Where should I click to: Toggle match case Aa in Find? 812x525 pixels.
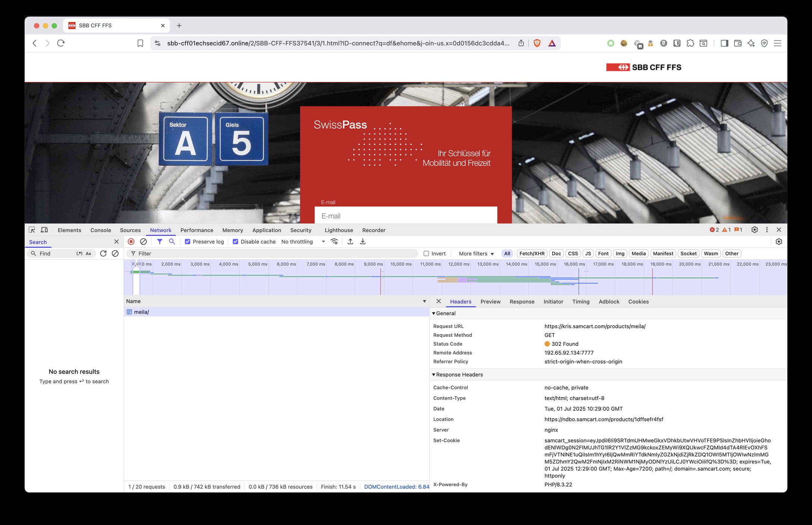88,254
